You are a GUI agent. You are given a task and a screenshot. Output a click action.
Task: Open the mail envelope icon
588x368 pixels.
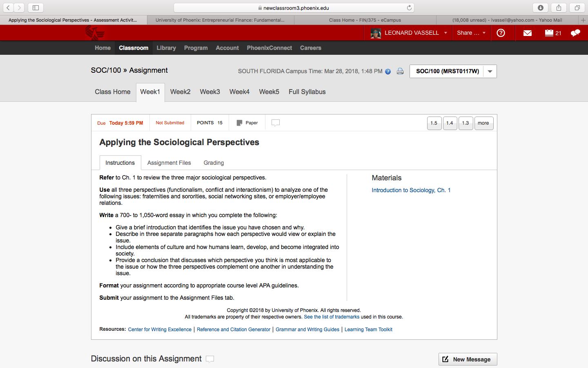click(x=528, y=33)
